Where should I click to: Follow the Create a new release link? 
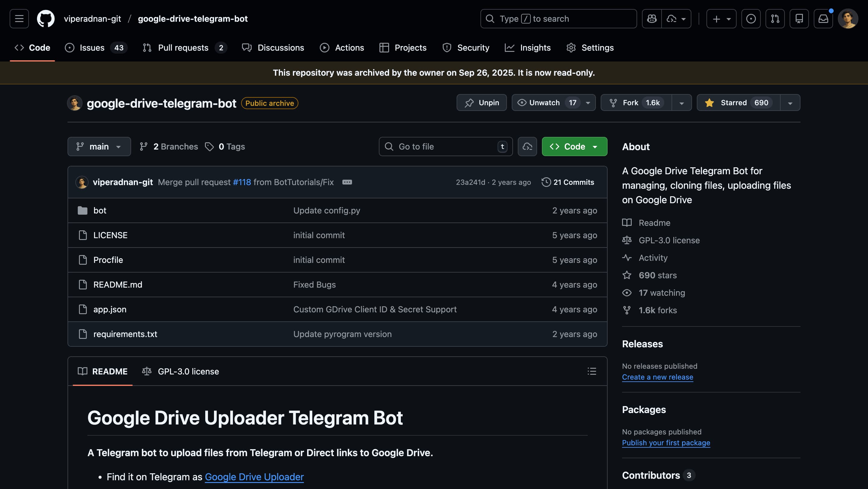[x=657, y=377]
